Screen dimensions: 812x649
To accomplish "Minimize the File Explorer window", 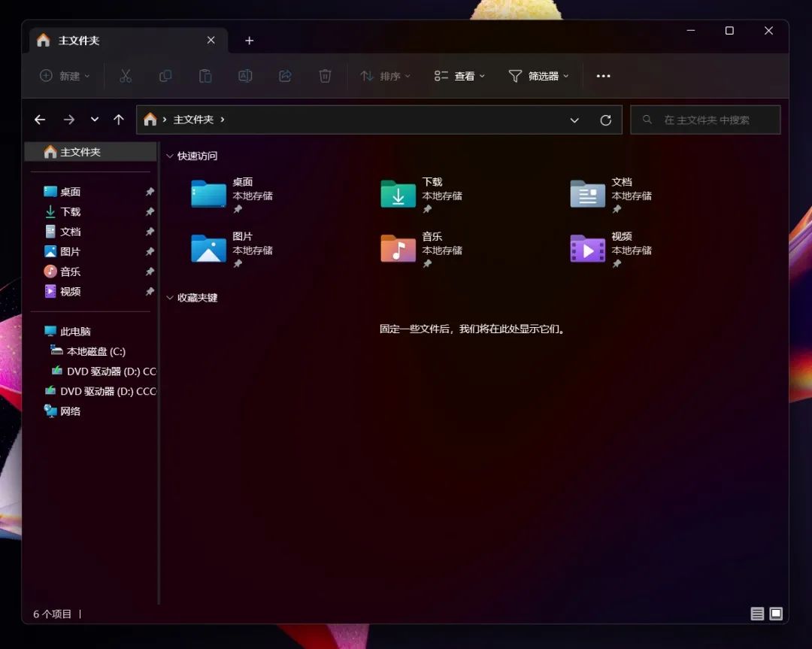I will tap(691, 31).
